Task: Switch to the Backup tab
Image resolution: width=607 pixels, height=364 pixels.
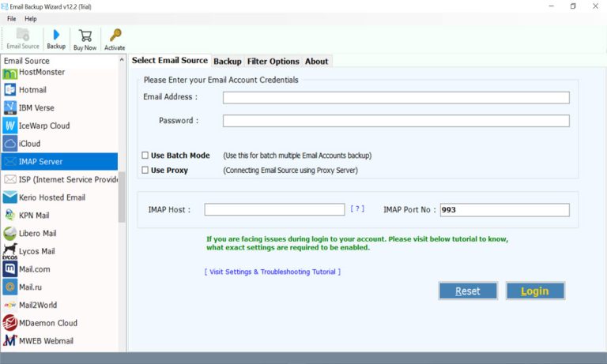Action: point(228,61)
